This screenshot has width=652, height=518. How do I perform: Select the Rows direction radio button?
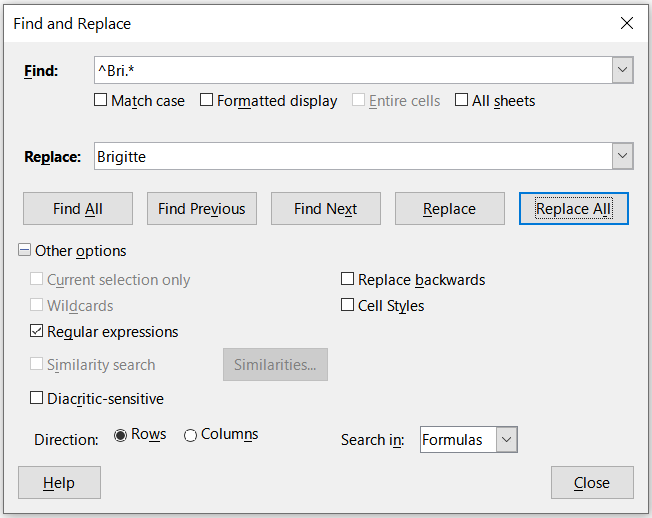click(x=120, y=435)
